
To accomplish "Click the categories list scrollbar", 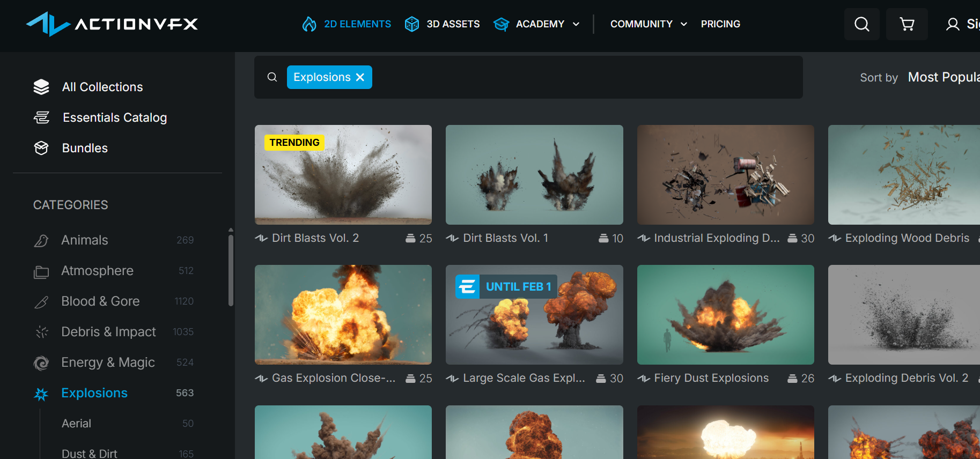I will pos(231,270).
